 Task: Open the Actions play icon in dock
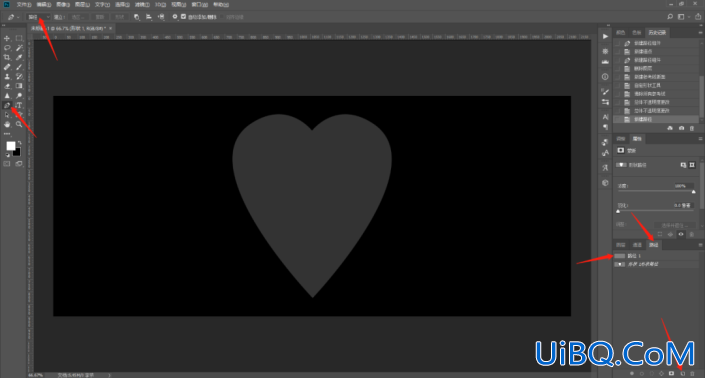tap(605, 36)
